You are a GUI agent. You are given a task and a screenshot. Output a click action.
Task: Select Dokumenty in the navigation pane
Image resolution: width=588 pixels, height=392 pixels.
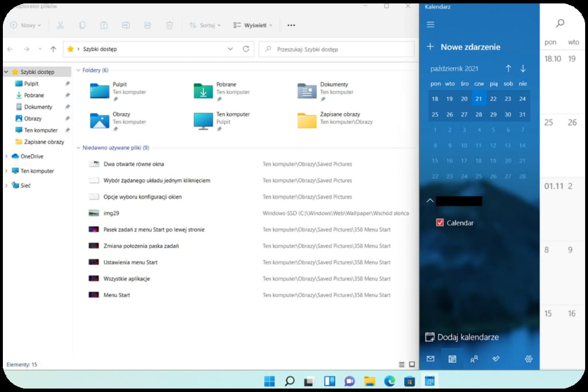(x=38, y=107)
